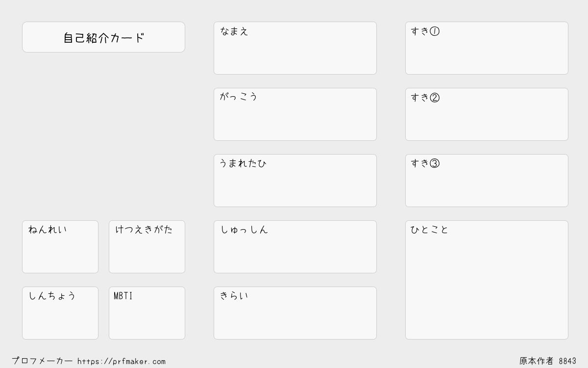Click the circled number three in すき③

[x=435, y=164]
